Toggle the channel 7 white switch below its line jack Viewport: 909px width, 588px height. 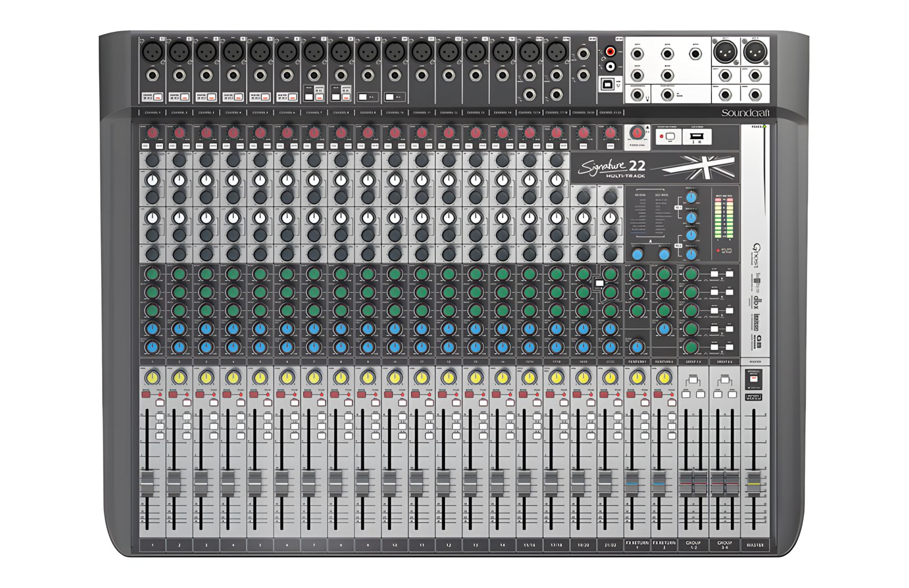coord(309,97)
